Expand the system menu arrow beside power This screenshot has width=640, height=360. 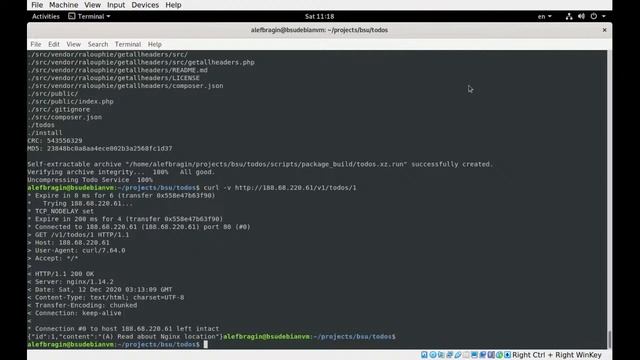tap(604, 16)
